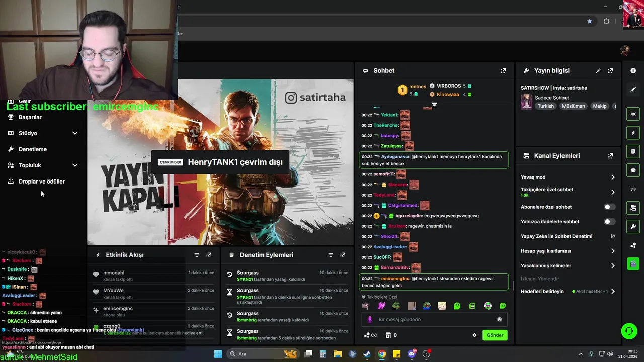Click mmodahi entry in Etkinlik Akışı
This screenshot has height=362, width=644.
[114, 273]
